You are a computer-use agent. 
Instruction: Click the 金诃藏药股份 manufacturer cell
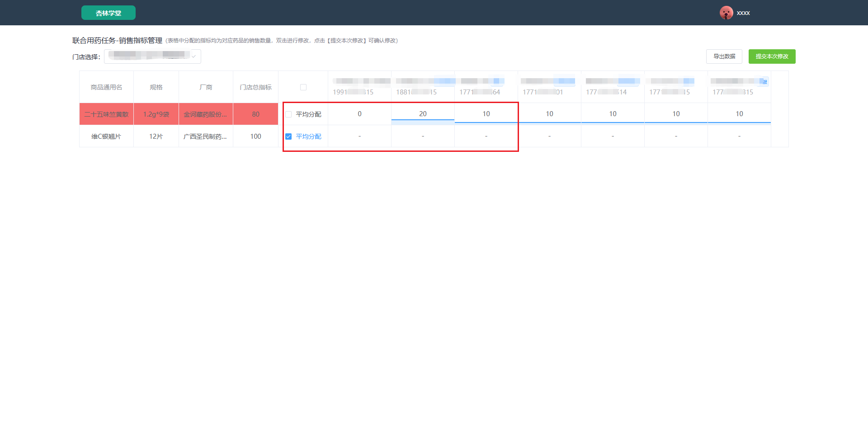click(x=206, y=114)
